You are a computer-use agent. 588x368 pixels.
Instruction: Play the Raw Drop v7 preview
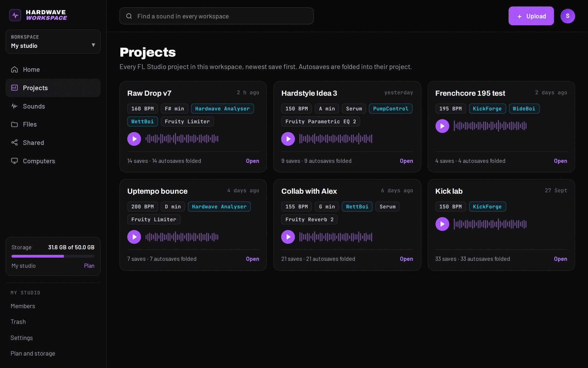[134, 139]
